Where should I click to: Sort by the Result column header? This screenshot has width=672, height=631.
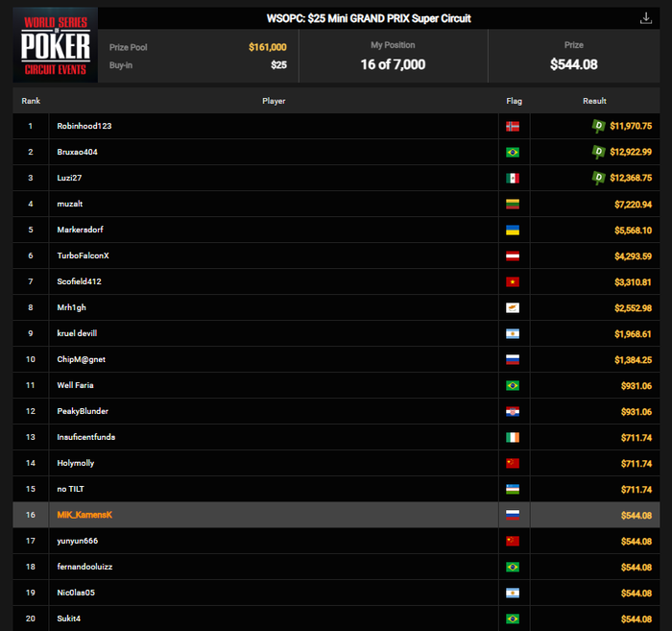(x=594, y=101)
